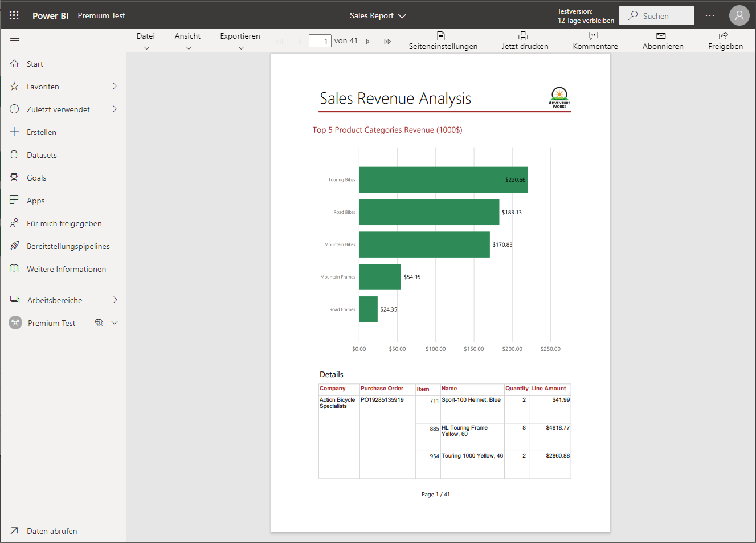Click the Freigeben share icon
The image size is (756, 543).
coord(723,36)
